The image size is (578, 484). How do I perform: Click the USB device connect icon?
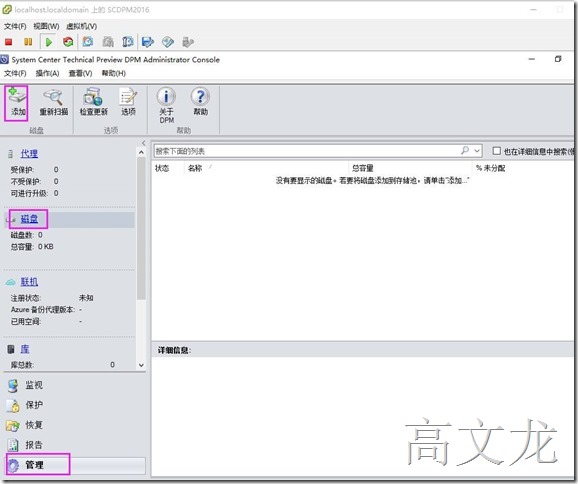coord(188,42)
